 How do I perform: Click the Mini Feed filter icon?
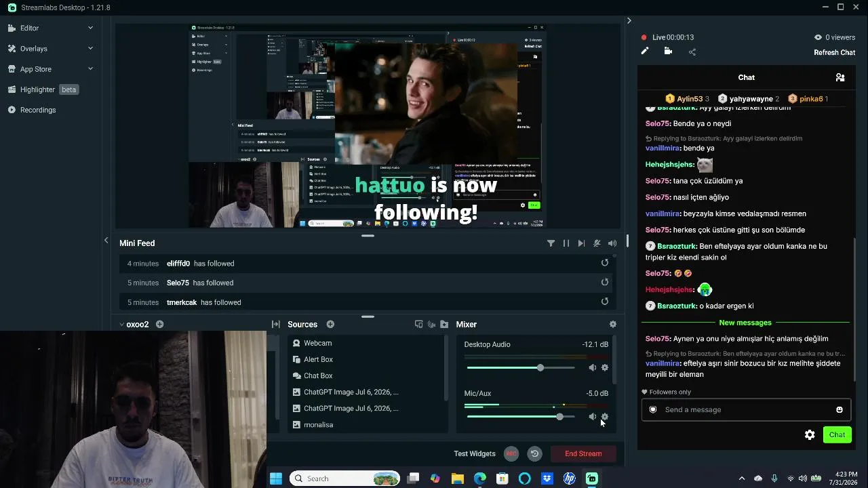[551, 243]
